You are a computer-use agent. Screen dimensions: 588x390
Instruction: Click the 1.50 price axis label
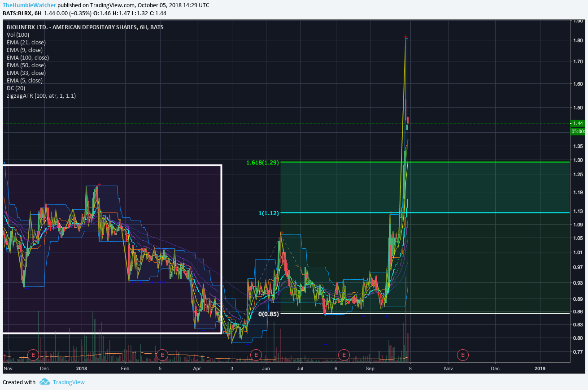[x=578, y=108]
